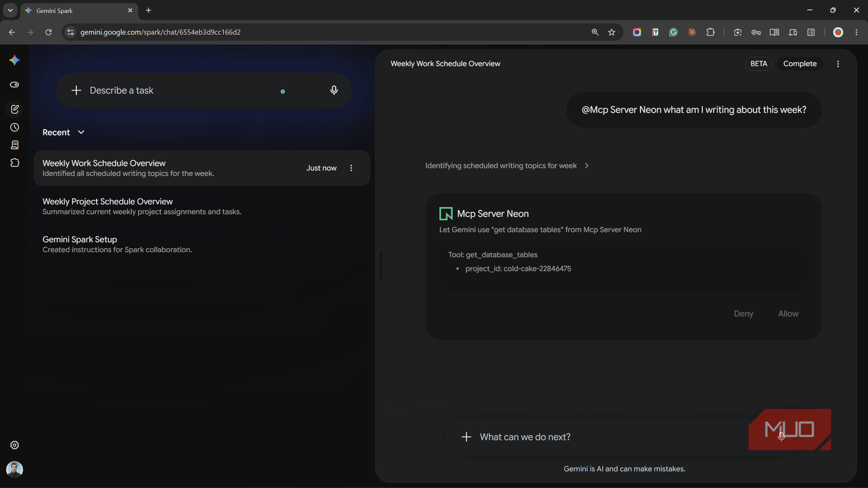Open the chat header three-dot menu
Image resolution: width=868 pixels, height=488 pixels.
pyautogui.click(x=838, y=64)
